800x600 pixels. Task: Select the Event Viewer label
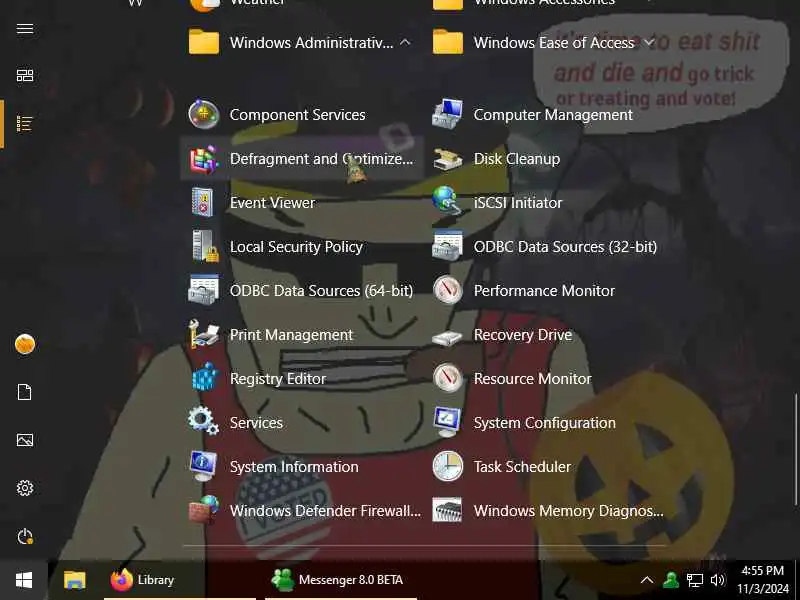click(272, 203)
